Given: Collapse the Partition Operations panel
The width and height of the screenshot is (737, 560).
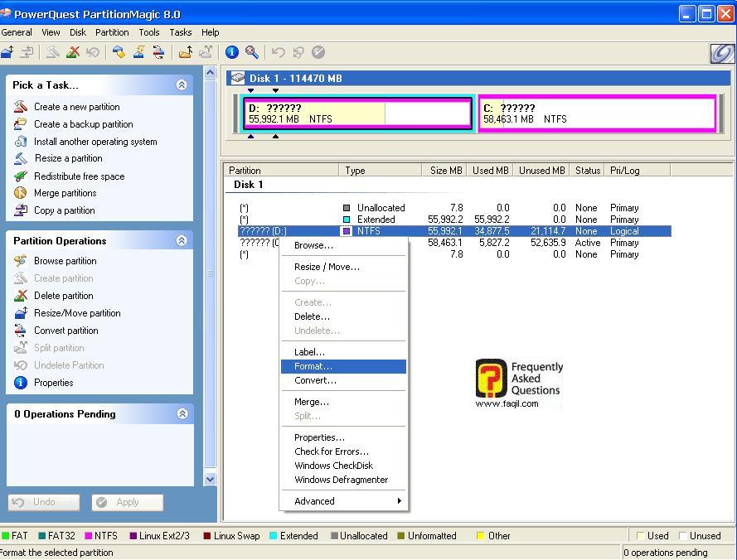Looking at the screenshot, I should pyautogui.click(x=182, y=240).
